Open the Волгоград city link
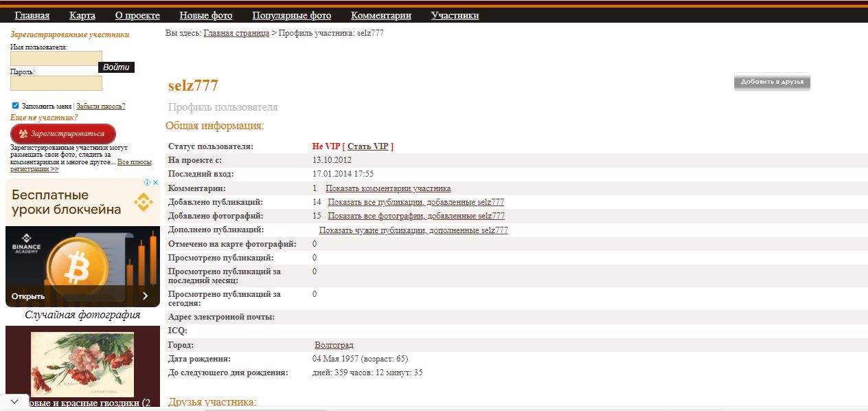Viewport: 868px width, 411px height. pyautogui.click(x=334, y=345)
